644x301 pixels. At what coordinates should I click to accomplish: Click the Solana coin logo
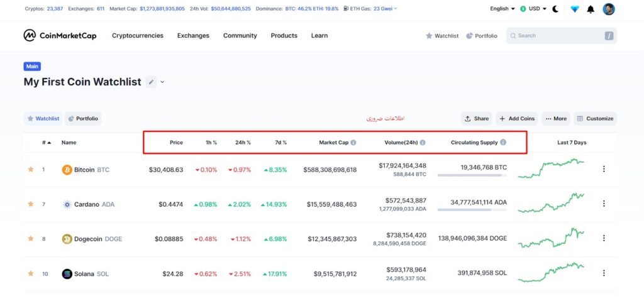(x=67, y=274)
